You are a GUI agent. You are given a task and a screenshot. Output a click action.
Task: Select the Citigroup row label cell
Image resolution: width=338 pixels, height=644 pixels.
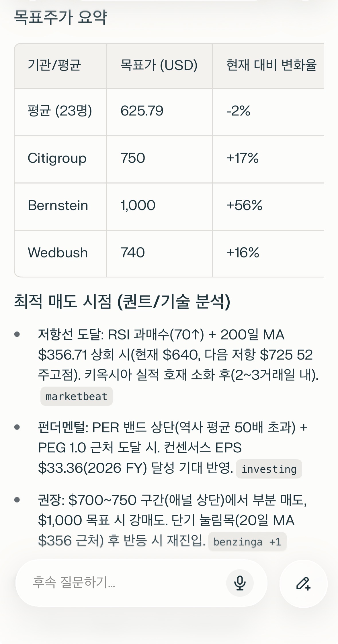pos(57,158)
